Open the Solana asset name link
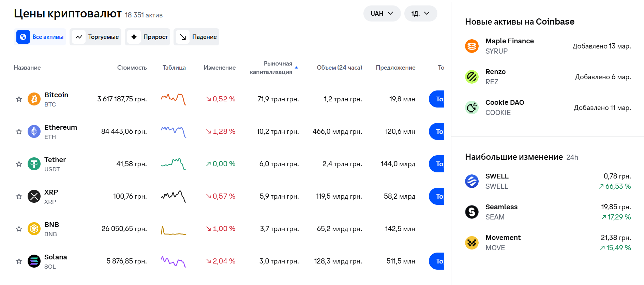This screenshot has height=285, width=644. coord(56,257)
